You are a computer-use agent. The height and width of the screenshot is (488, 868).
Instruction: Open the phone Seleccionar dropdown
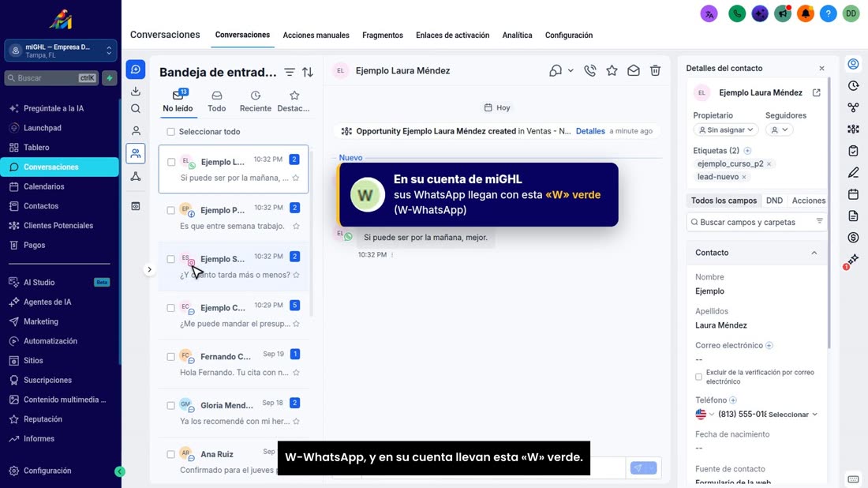793,415
